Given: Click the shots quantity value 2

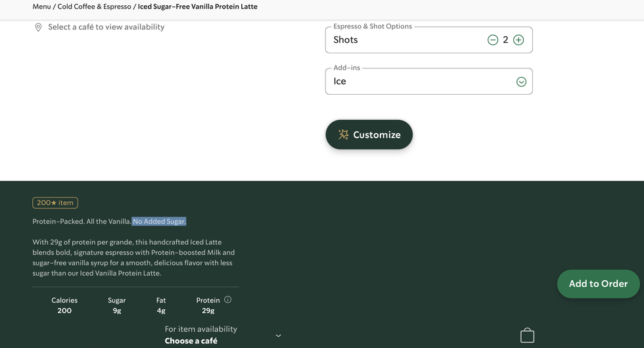Looking at the screenshot, I should pos(505,40).
